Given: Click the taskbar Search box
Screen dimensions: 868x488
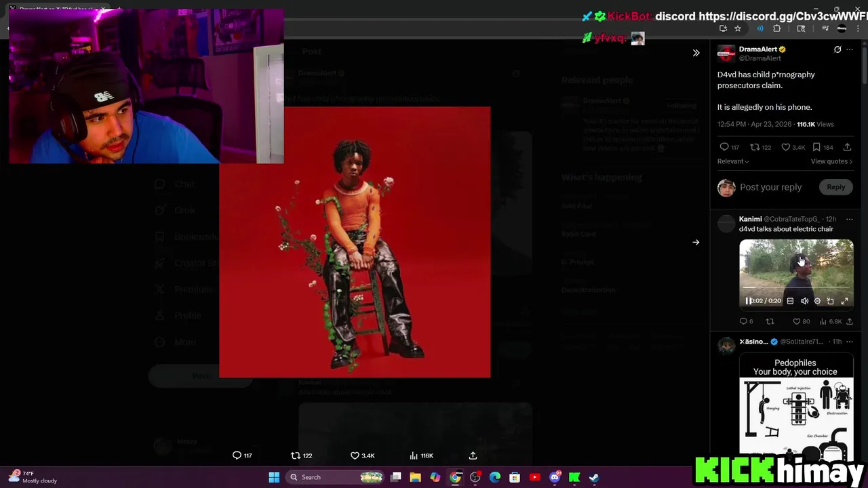Looking at the screenshot, I should point(336,477).
